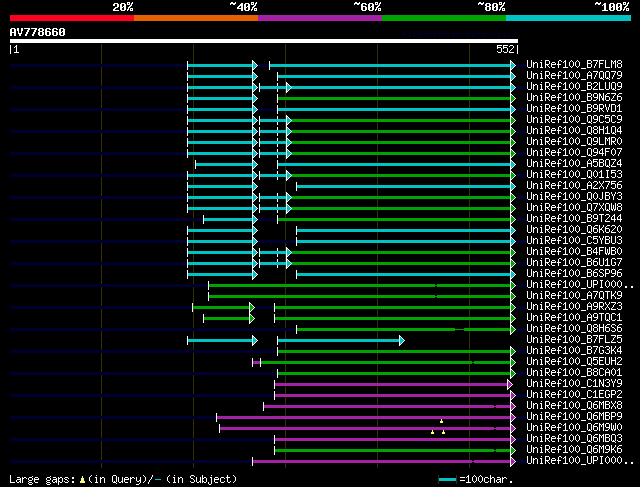This screenshot has width=640, height=487.
Task: Click the short purple segment in Q5EUH2 row
Action: tap(256, 362)
